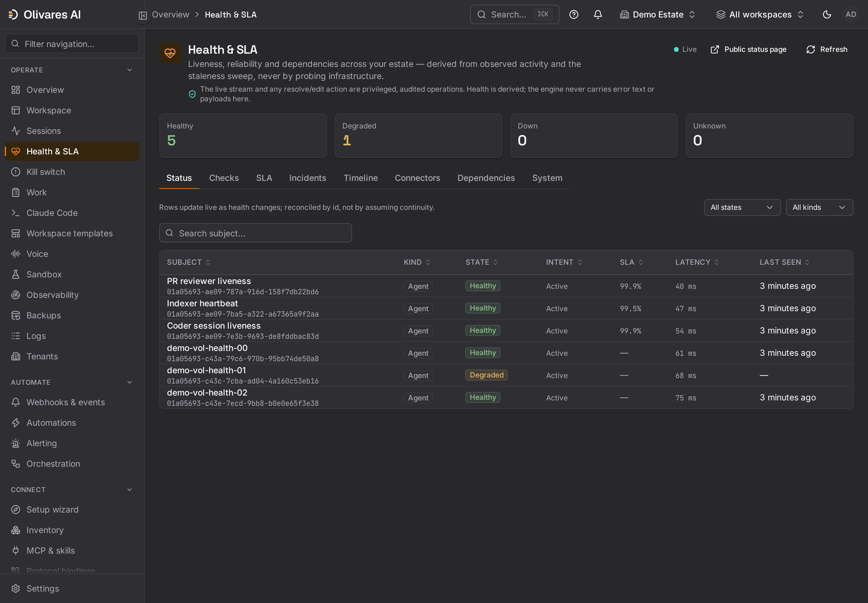This screenshot has height=603, width=868.
Task: Click the Tenants building icon
Action: point(15,356)
